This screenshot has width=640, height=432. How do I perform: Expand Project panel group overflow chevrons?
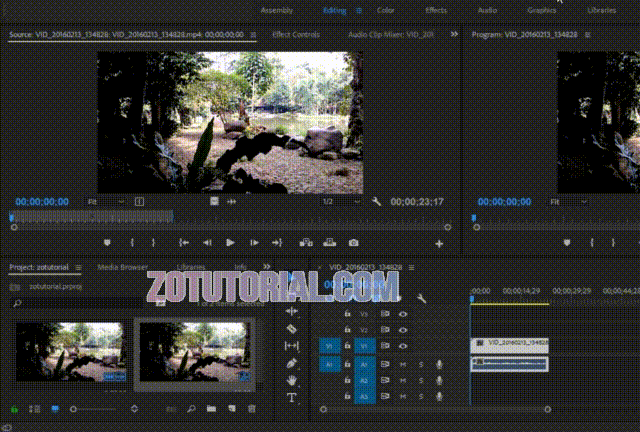coord(267,267)
